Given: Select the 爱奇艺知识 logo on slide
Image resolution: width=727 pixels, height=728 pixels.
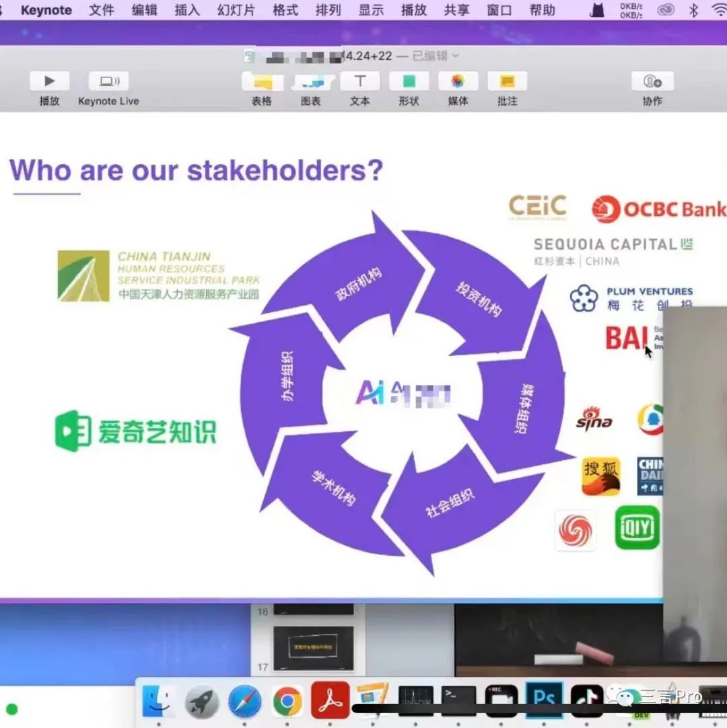Looking at the screenshot, I should 136,431.
